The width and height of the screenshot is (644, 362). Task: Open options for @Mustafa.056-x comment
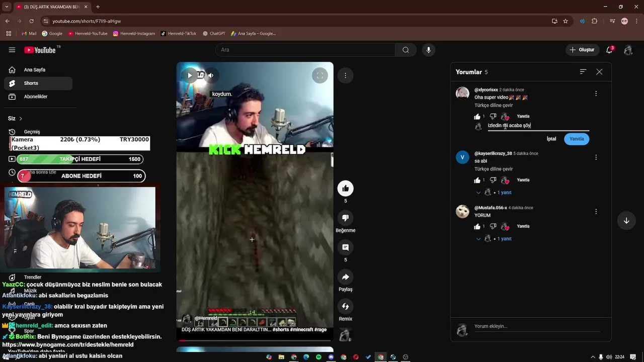pyautogui.click(x=596, y=212)
